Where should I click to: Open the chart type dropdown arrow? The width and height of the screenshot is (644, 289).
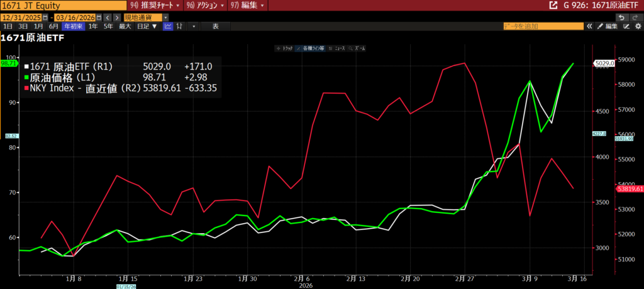click(x=193, y=26)
